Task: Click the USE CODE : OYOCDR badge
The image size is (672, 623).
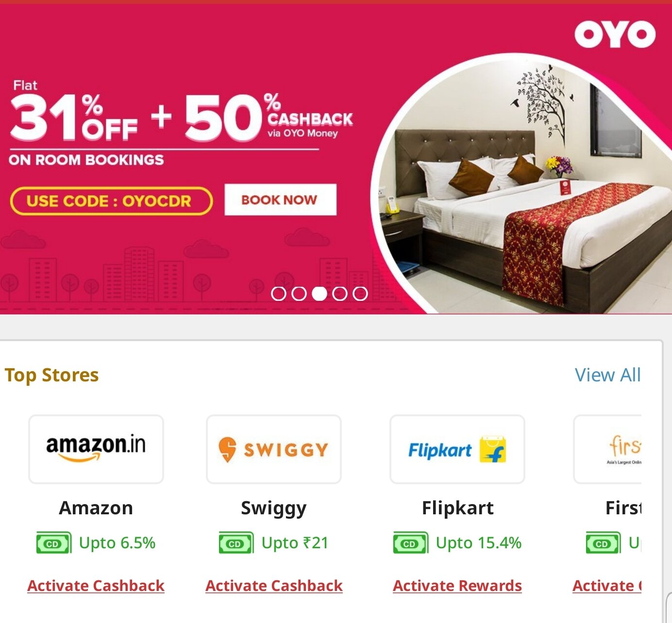Action: point(111,201)
